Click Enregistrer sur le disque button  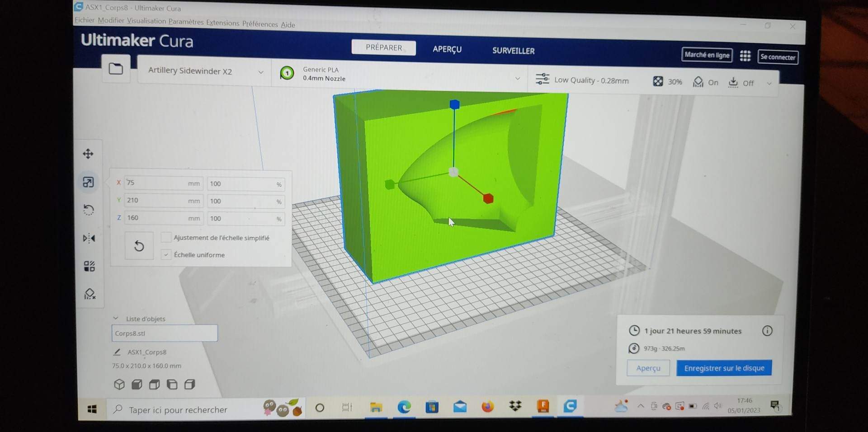click(724, 368)
